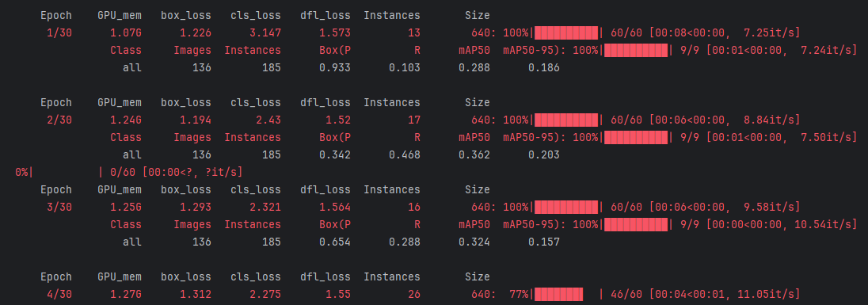Image resolution: width=868 pixels, height=305 pixels.
Task: Click the Instances value 26 in epoch 4
Action: (413, 294)
